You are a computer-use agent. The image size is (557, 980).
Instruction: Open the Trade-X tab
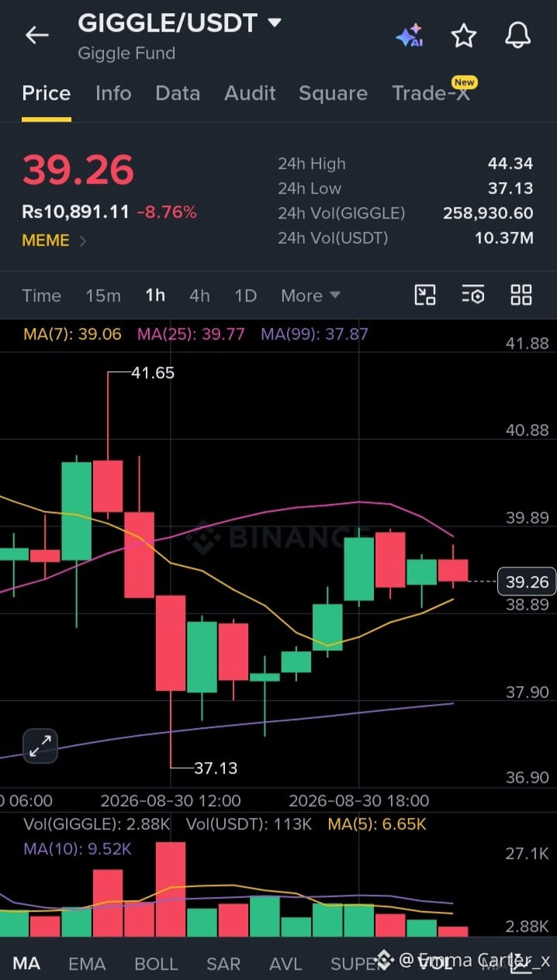click(431, 93)
